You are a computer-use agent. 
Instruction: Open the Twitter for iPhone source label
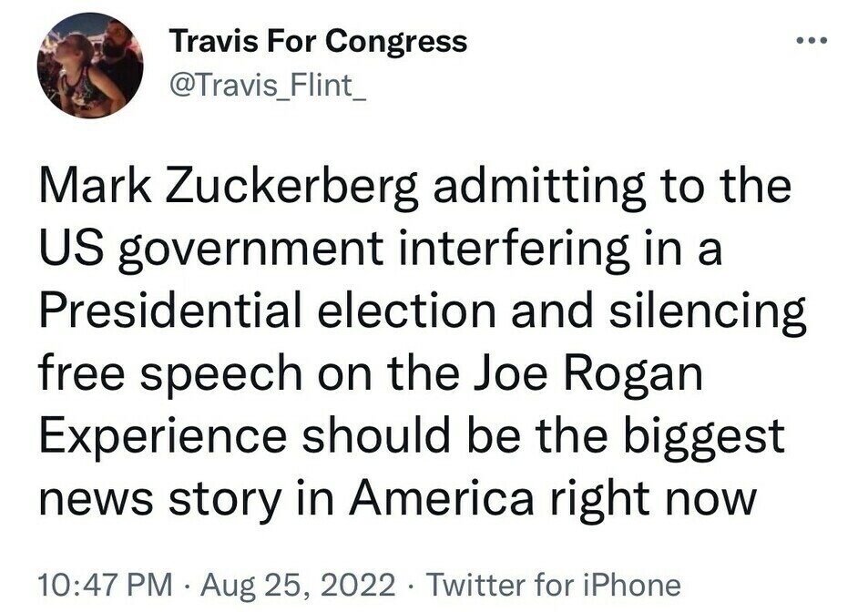[x=553, y=585]
